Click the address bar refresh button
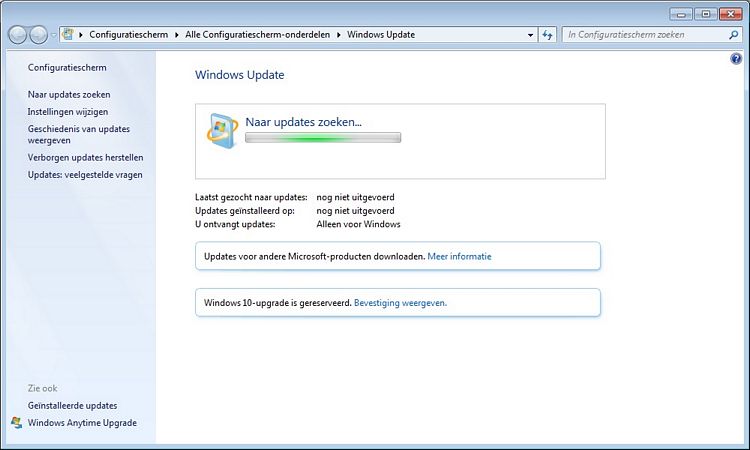 point(547,35)
